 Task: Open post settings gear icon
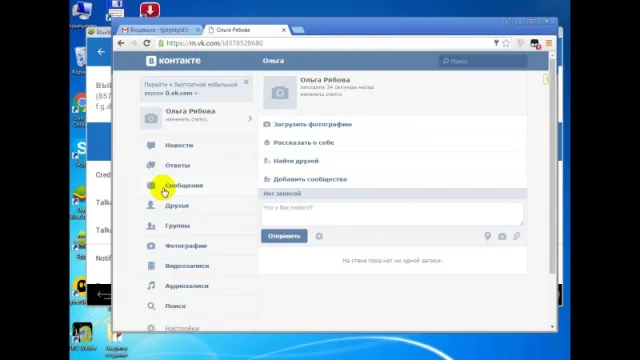(319, 236)
